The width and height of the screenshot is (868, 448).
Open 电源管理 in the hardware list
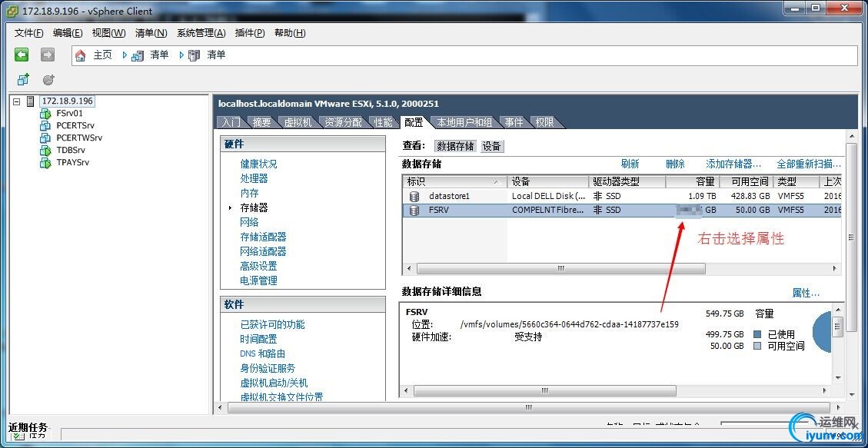coord(258,280)
